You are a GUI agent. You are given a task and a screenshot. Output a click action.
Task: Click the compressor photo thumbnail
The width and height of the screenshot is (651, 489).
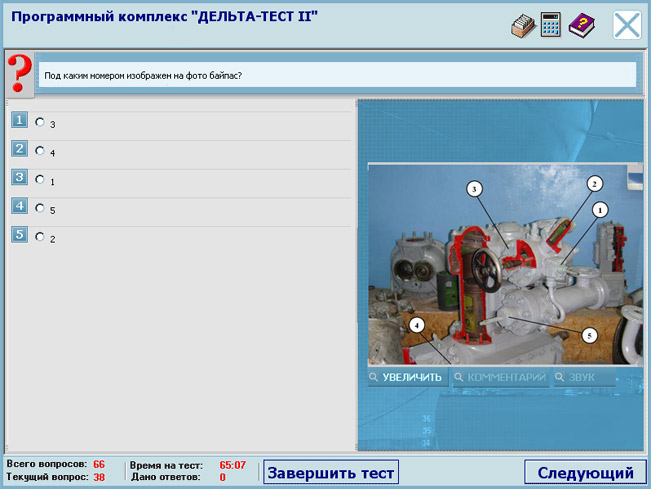click(505, 264)
